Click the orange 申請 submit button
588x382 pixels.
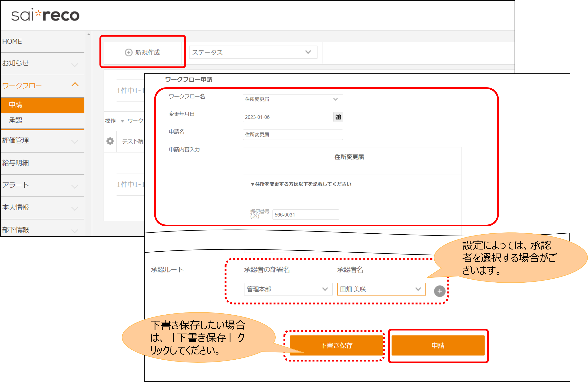click(438, 345)
